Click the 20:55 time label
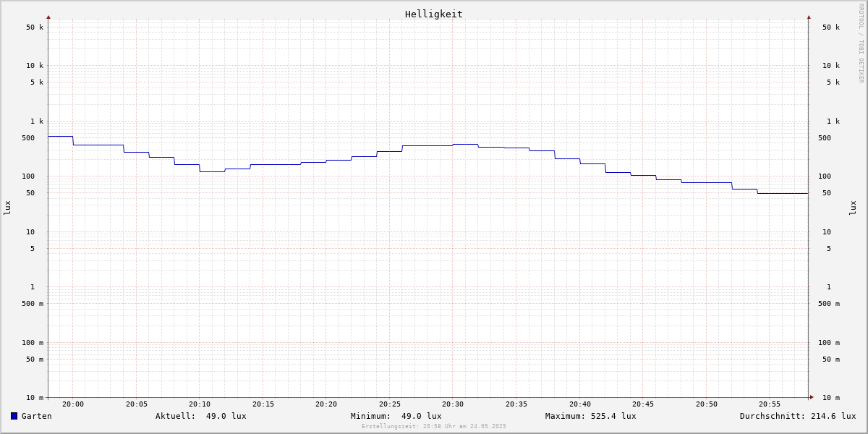 point(770,404)
